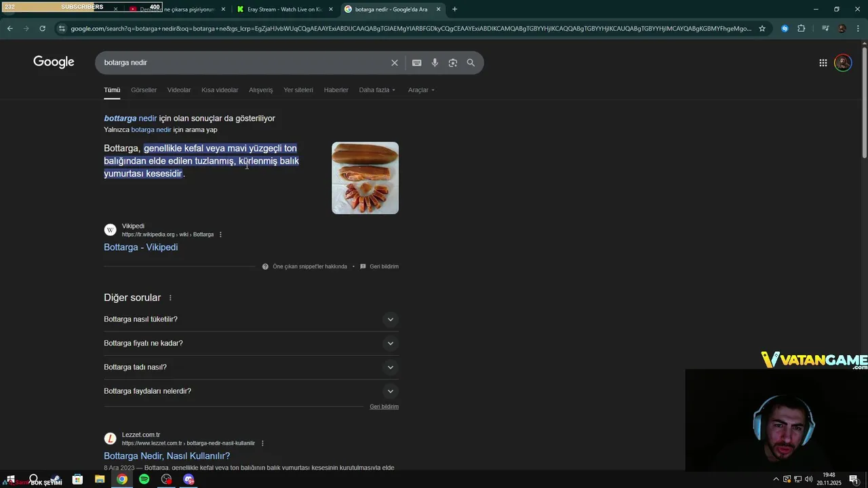The image size is (868, 488).
Task: Close the Eray Stream browser tab
Action: (x=331, y=9)
